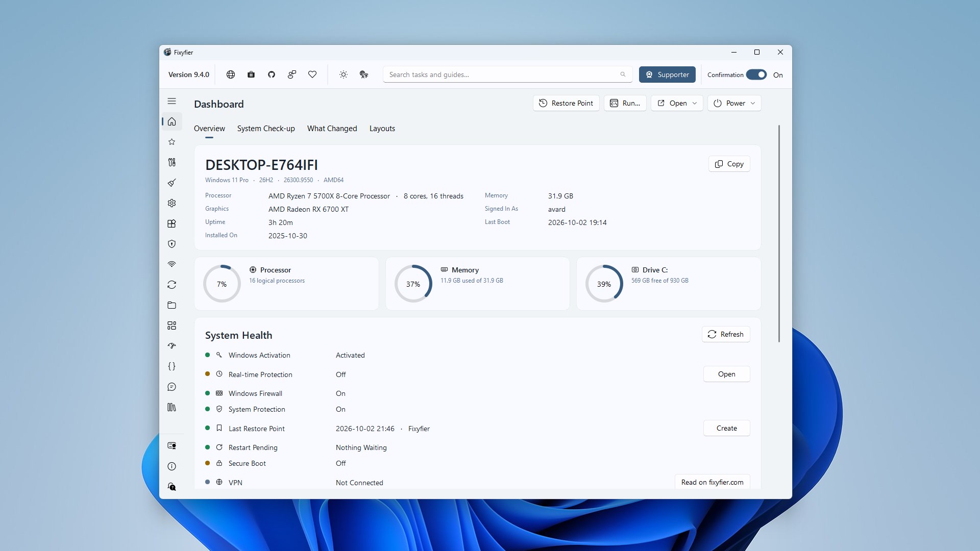Expand the Open button dropdown
Screen dimensions: 980x551
point(677,103)
